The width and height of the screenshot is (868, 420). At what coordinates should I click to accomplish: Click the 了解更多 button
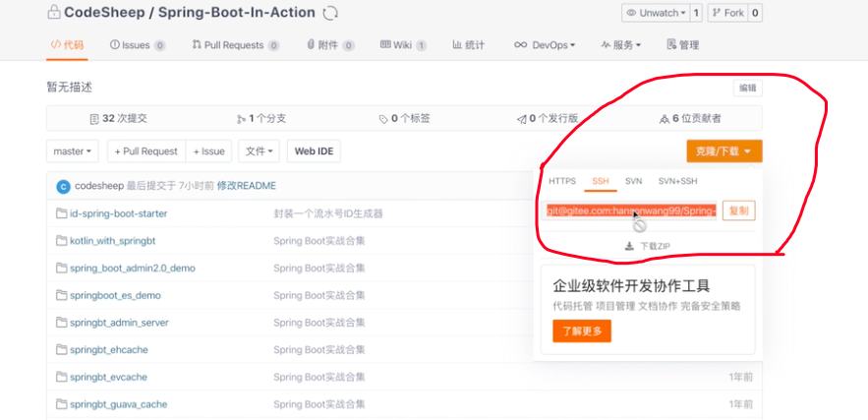[582, 331]
